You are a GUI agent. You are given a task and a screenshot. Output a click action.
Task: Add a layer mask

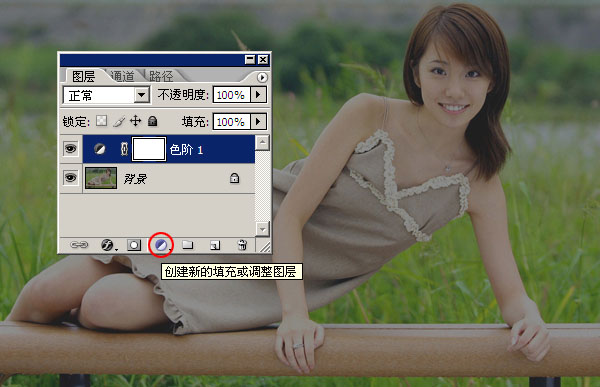[x=134, y=245]
